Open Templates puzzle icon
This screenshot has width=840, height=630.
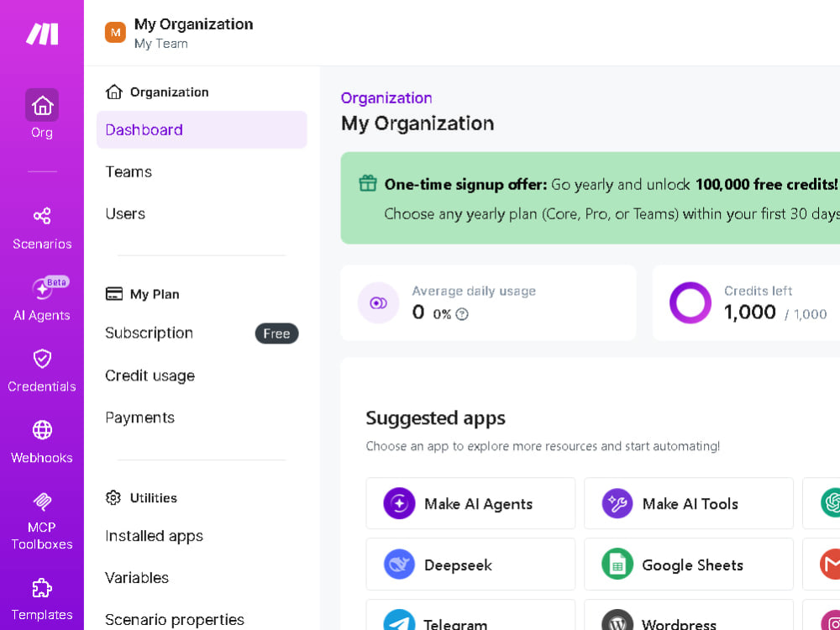point(42,588)
